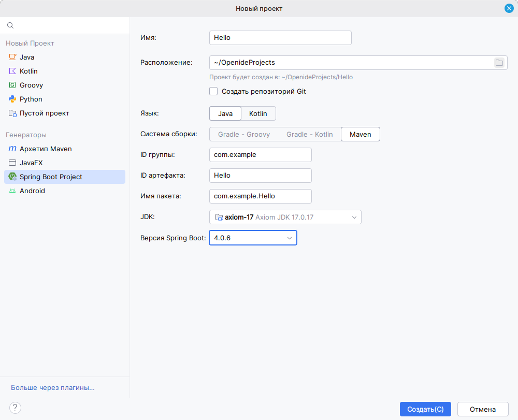Image resolution: width=518 pixels, height=420 pixels.
Task: Select Groovy in the project list
Action: (65, 85)
